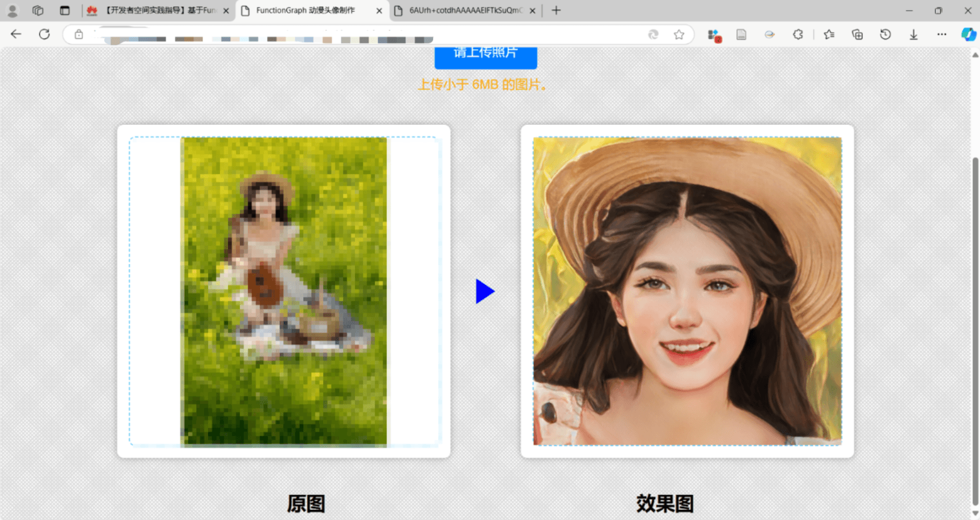Screen dimensions: 980x520
Task: Refresh the current page
Action: (44, 35)
